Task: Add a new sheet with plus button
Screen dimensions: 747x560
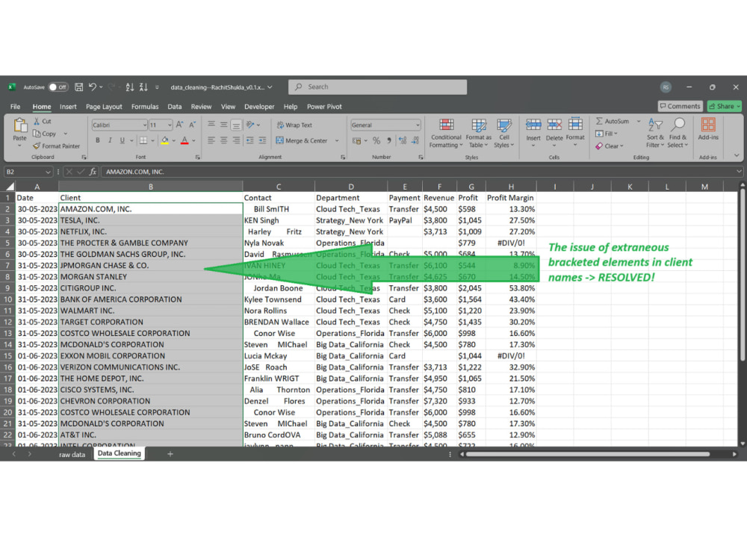Action: [170, 454]
